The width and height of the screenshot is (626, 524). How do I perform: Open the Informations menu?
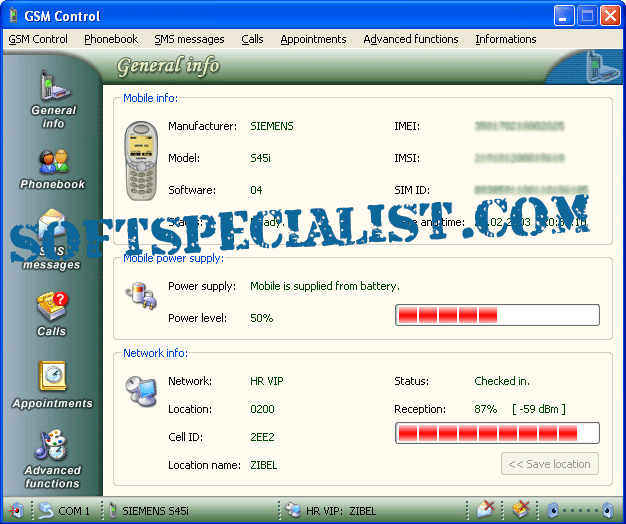tap(505, 39)
